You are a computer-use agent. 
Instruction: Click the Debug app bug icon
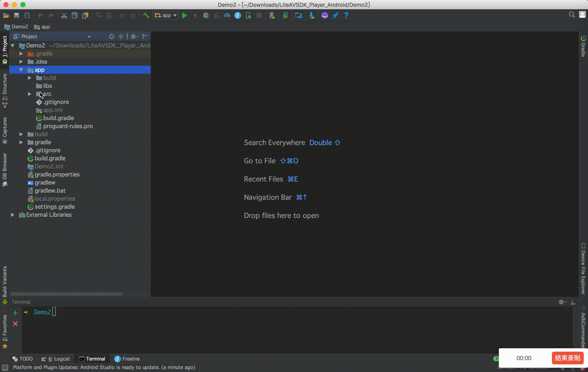(206, 16)
